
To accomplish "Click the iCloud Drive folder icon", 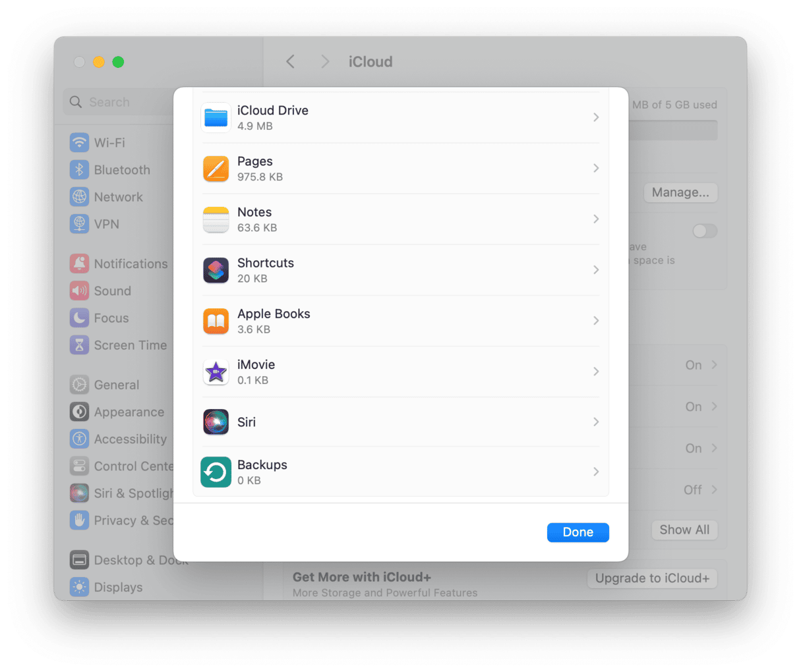I will tap(216, 118).
